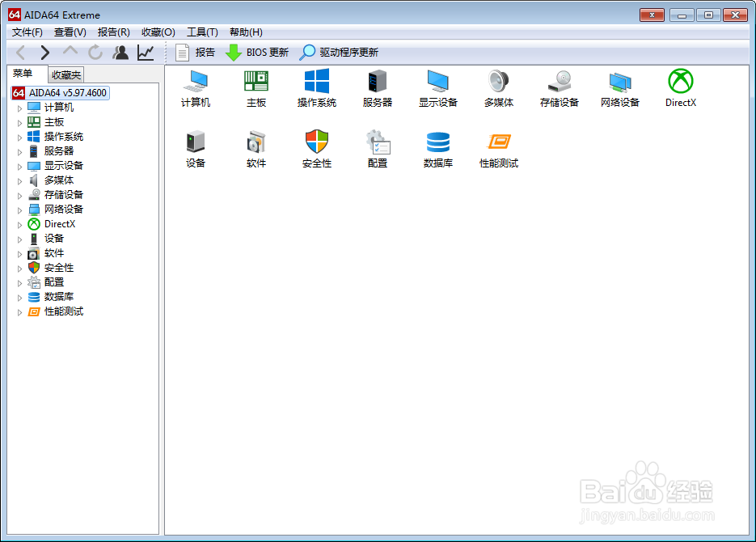The height and width of the screenshot is (542, 756).
Task: Open the 文件(F) menu
Action: (x=27, y=32)
